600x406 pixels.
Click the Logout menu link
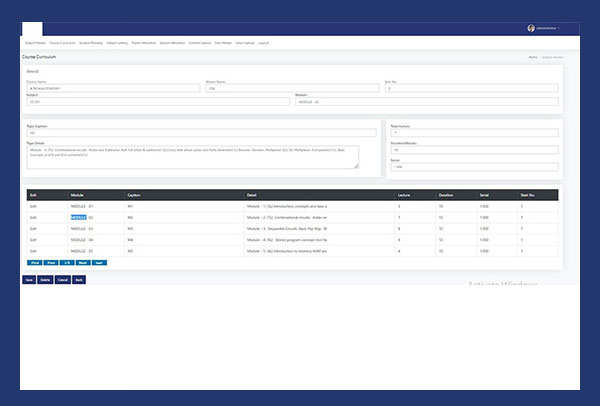click(263, 44)
